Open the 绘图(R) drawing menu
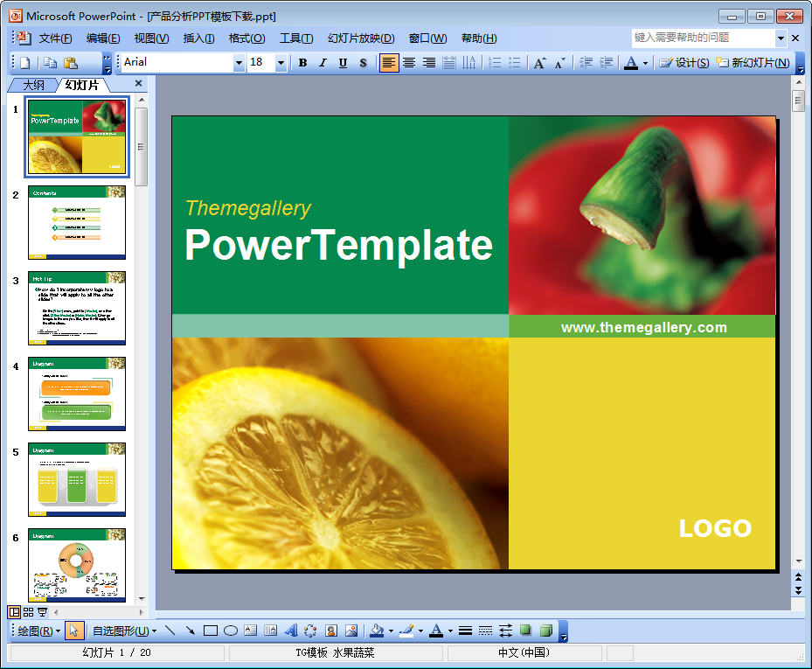 [x=38, y=631]
